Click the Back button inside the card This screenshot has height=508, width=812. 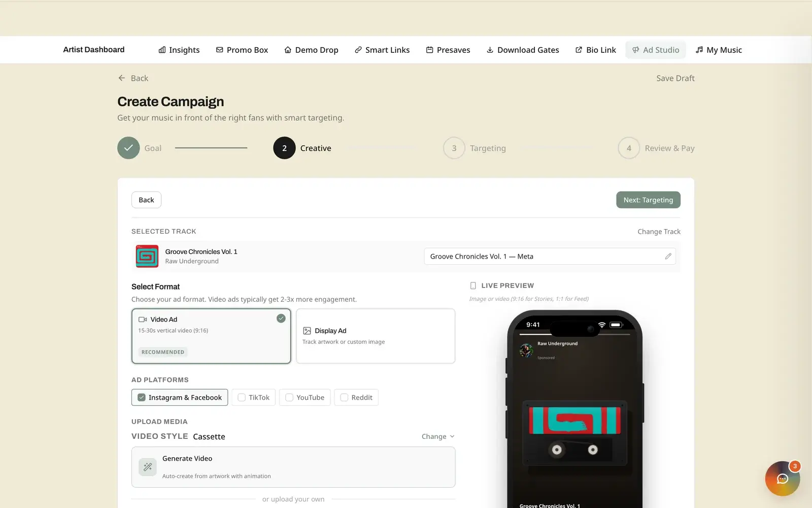click(146, 200)
